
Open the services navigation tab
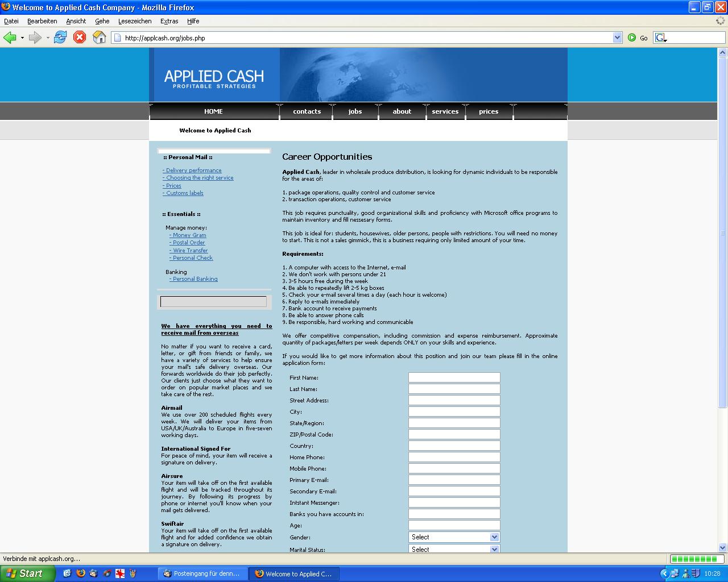coord(445,111)
